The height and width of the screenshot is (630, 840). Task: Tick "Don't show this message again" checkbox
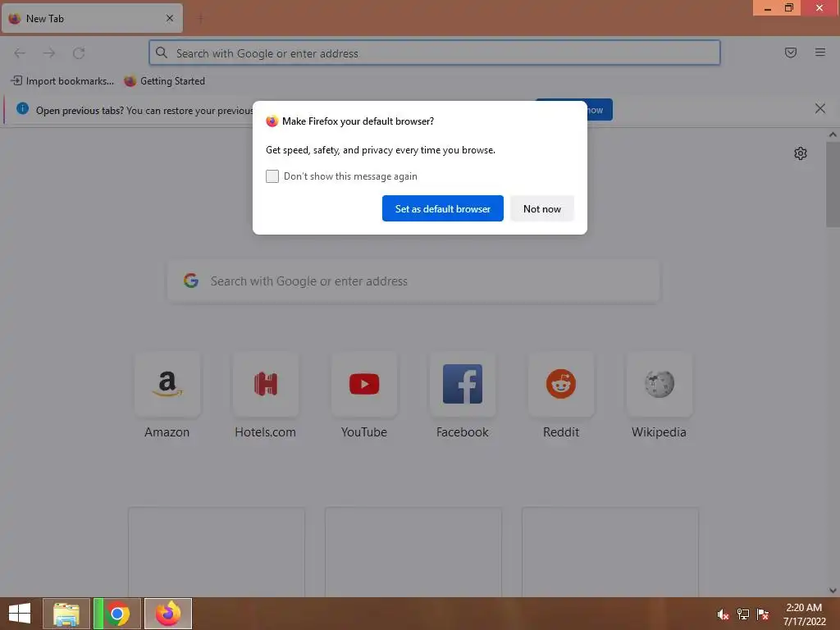(272, 176)
